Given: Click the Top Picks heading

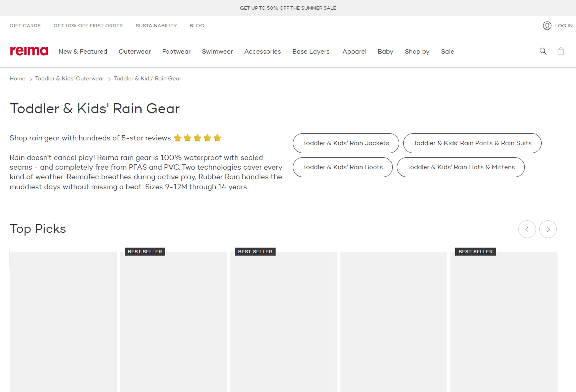Looking at the screenshot, I should [x=38, y=229].
